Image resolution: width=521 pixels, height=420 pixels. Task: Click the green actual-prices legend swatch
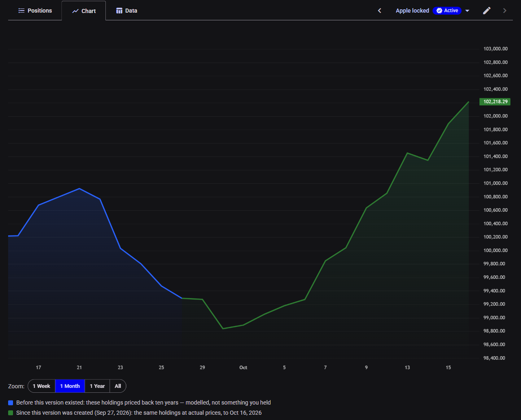[x=11, y=413]
